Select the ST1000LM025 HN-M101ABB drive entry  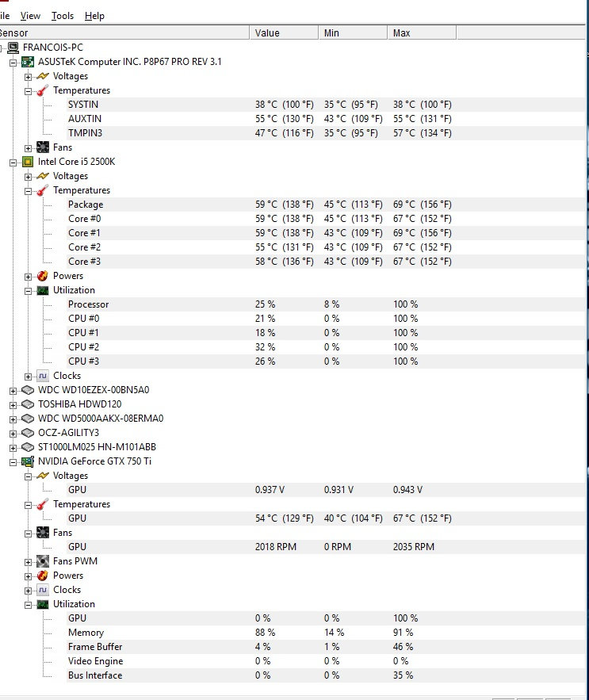tap(97, 447)
